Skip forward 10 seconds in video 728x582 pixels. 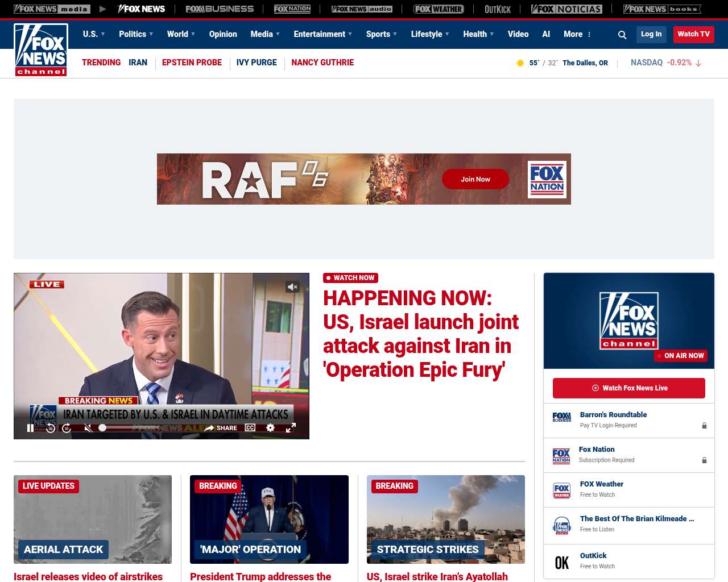coord(67,428)
